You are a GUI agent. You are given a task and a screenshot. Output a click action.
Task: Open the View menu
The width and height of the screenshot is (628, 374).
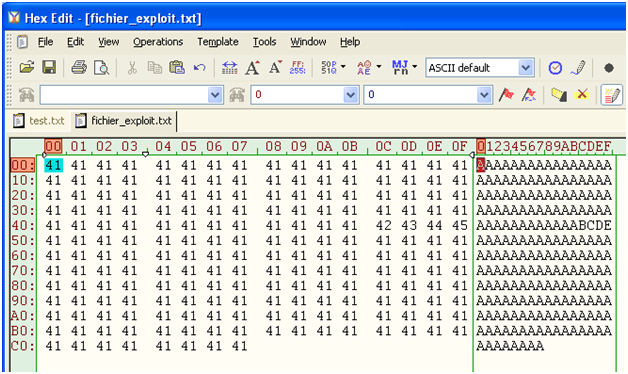109,42
